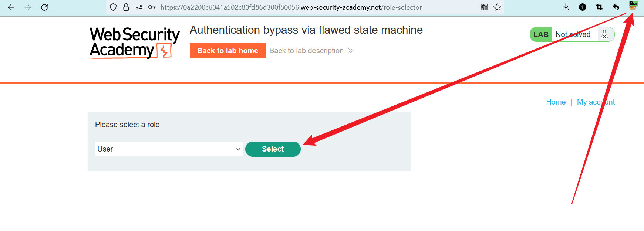Reload the current page
Image resolution: width=644 pixels, height=231 pixels.
pos(44,7)
